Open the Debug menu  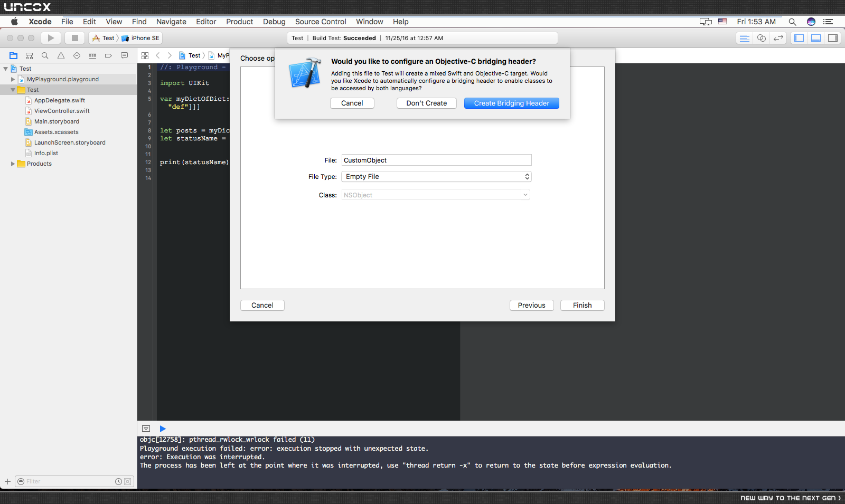pyautogui.click(x=274, y=22)
